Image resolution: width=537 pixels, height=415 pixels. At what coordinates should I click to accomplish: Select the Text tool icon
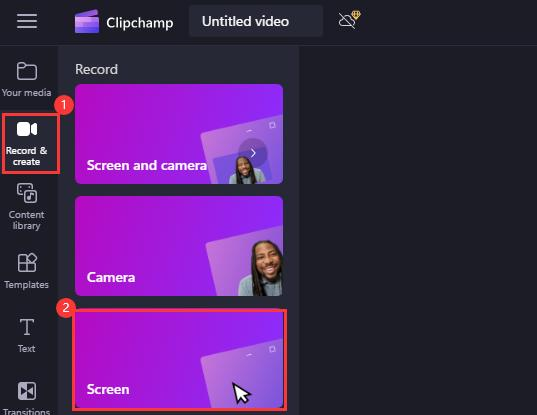coord(27,327)
